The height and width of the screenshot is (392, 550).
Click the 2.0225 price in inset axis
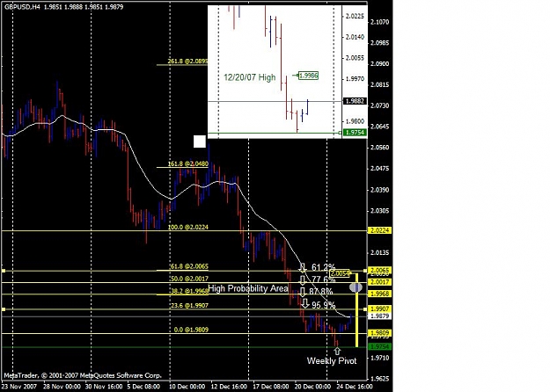(355, 16)
